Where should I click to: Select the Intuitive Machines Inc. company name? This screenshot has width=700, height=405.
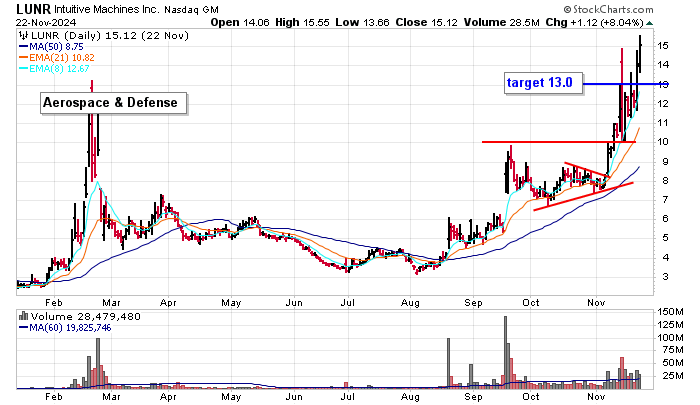107,9
